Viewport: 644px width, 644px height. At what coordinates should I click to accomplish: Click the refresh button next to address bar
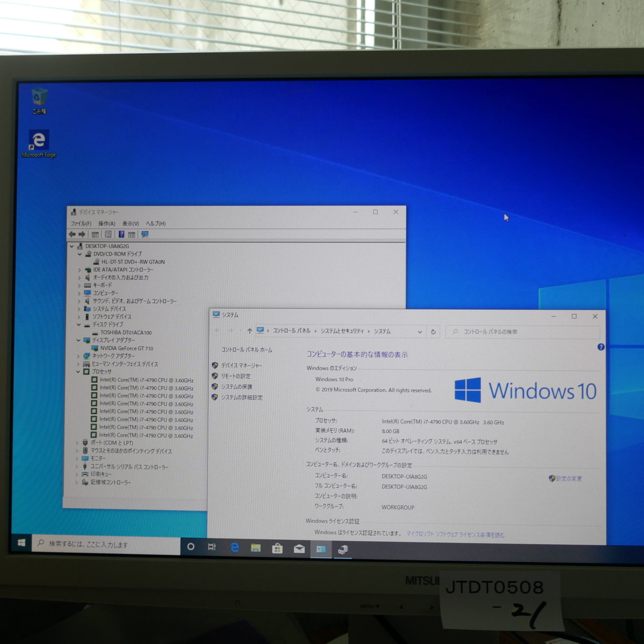433,332
